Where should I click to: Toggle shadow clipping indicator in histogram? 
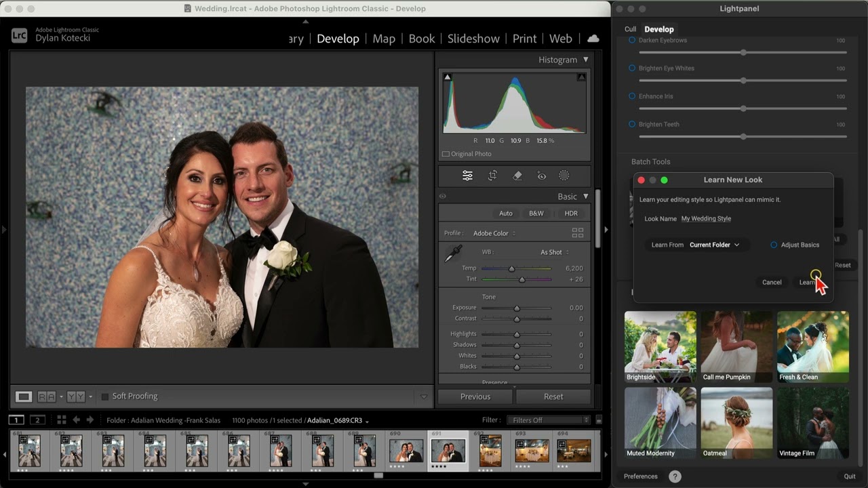click(447, 77)
